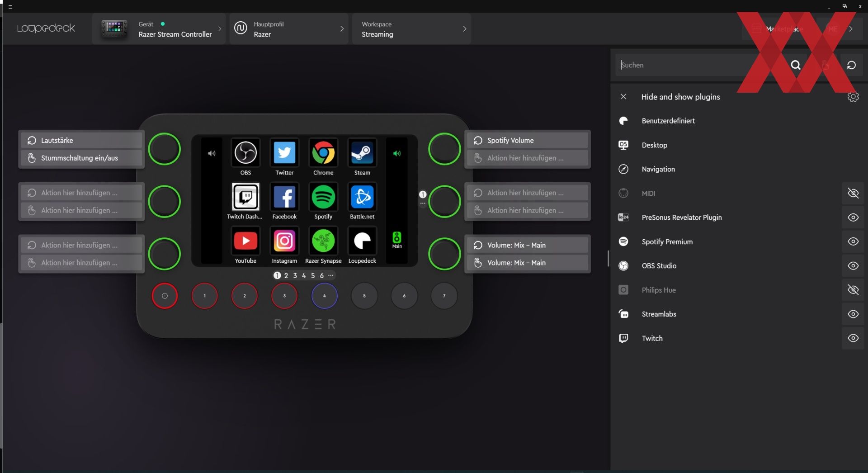Add action under Spotify Volume
The width and height of the screenshot is (868, 473).
coord(528,158)
